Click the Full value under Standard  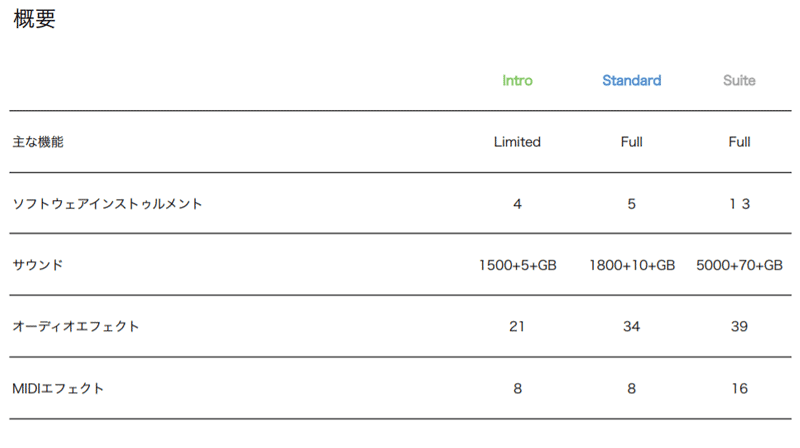click(x=631, y=142)
